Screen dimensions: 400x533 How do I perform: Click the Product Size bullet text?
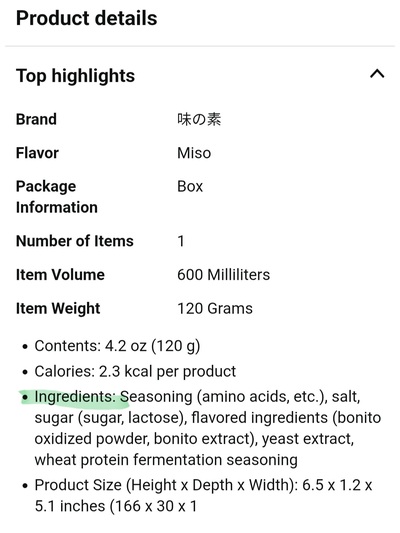pos(203,496)
